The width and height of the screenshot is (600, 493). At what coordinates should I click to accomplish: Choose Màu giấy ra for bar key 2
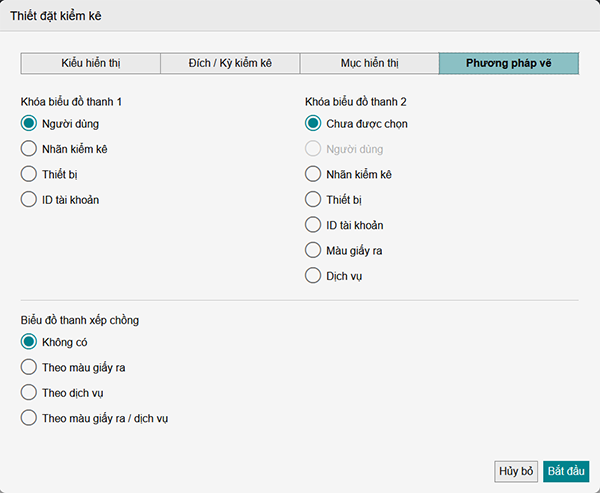coord(313,250)
